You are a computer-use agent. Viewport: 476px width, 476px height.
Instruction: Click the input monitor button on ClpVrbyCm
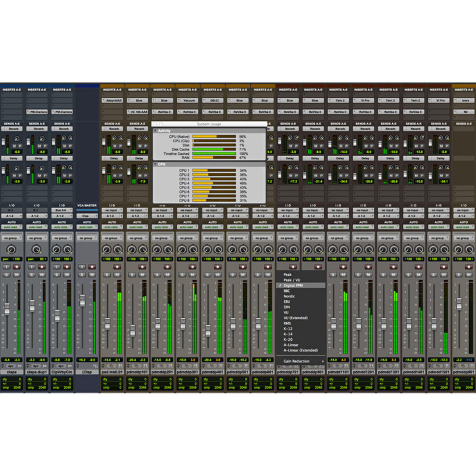[57, 267]
